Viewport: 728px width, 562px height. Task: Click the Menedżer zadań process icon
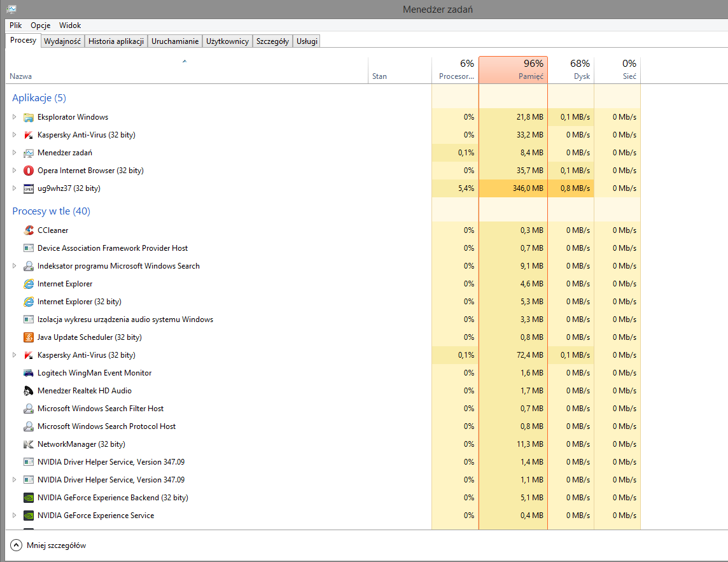click(29, 153)
